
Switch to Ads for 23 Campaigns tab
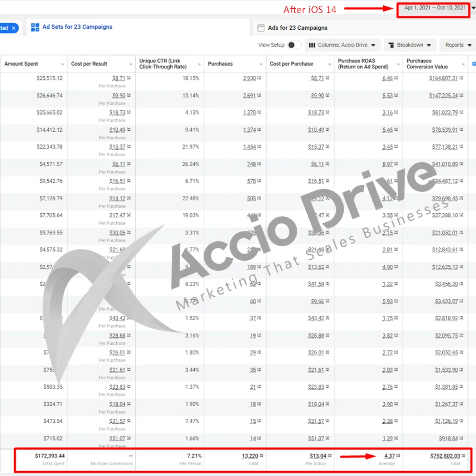(x=297, y=28)
